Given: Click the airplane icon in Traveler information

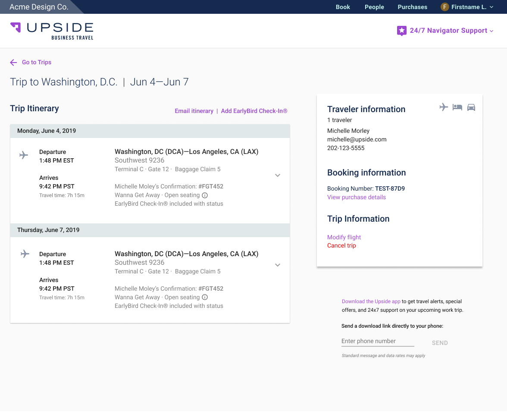Looking at the screenshot, I should tap(444, 107).
